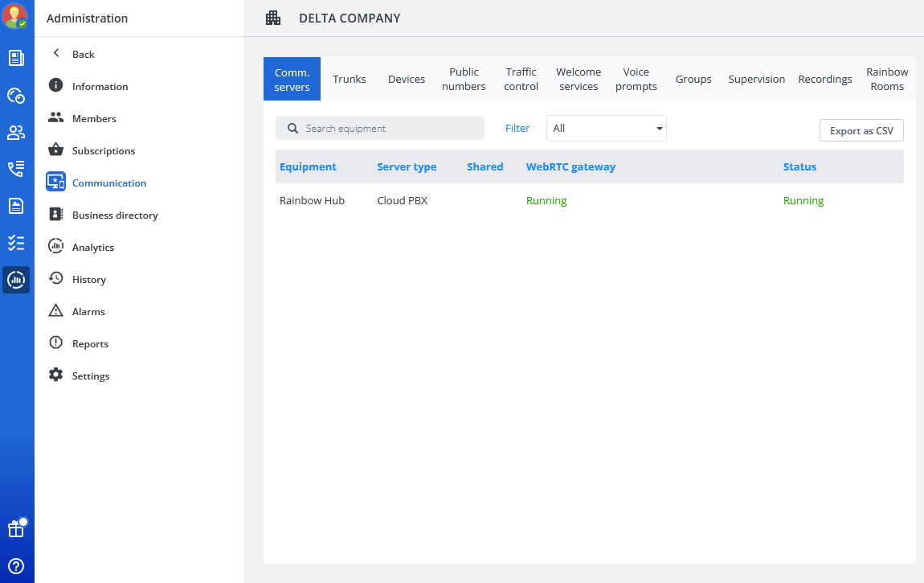
Task: Click the Export as CSV button
Action: coord(861,130)
